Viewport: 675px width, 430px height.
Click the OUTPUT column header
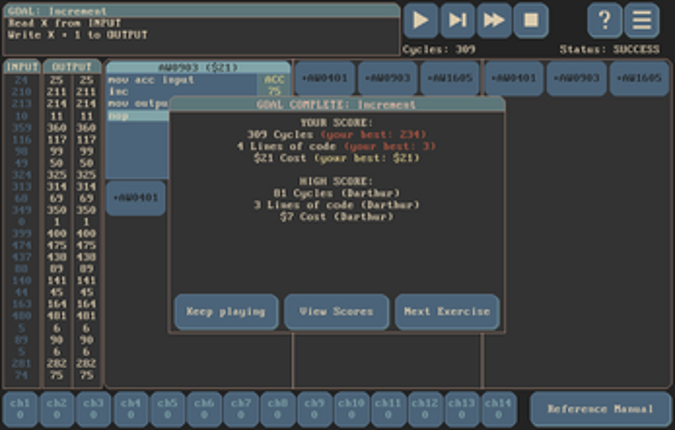(72, 67)
